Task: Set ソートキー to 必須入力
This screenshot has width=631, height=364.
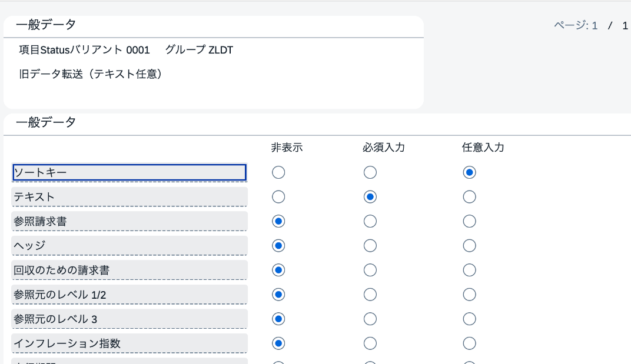Action: click(370, 172)
